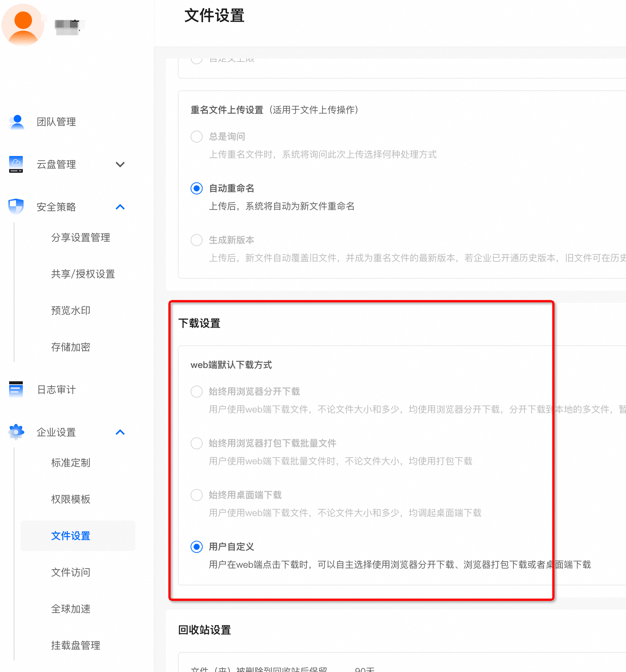This screenshot has height=672, width=626.
Task: Go to 存储加密 submenu
Action: pyautogui.click(x=71, y=347)
